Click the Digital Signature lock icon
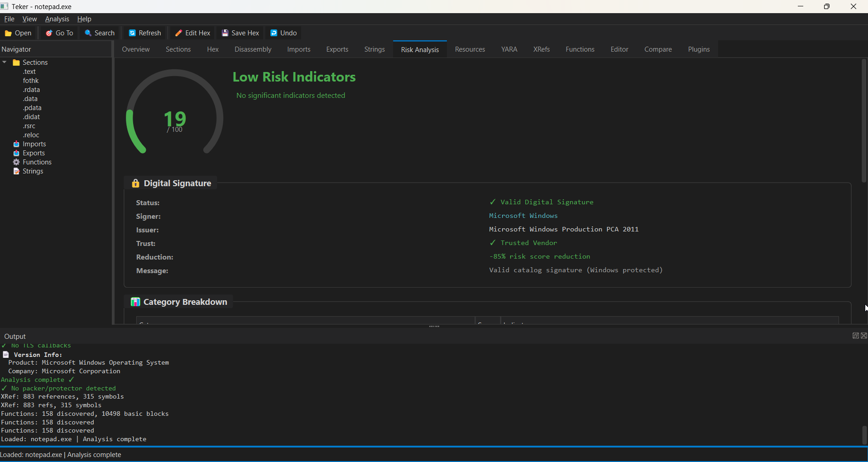868x462 pixels. pyautogui.click(x=135, y=183)
